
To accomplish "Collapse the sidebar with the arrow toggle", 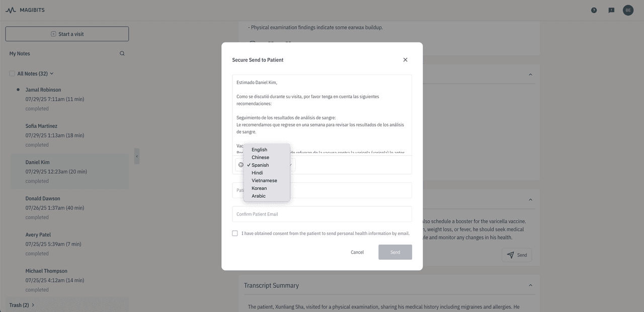I will click(x=136, y=157).
